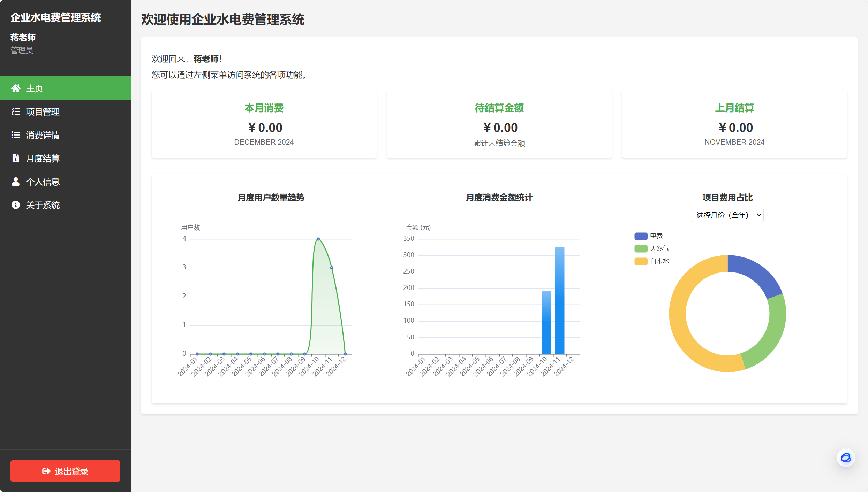Click the 月度消费金额统计 chart title

pyautogui.click(x=499, y=198)
